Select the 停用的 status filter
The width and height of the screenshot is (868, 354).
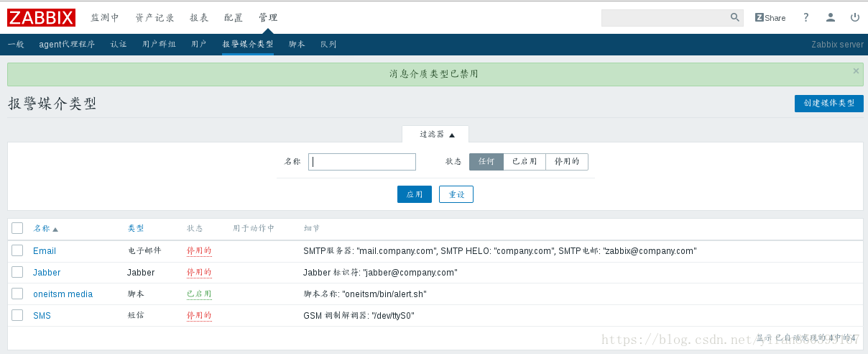[567, 162]
